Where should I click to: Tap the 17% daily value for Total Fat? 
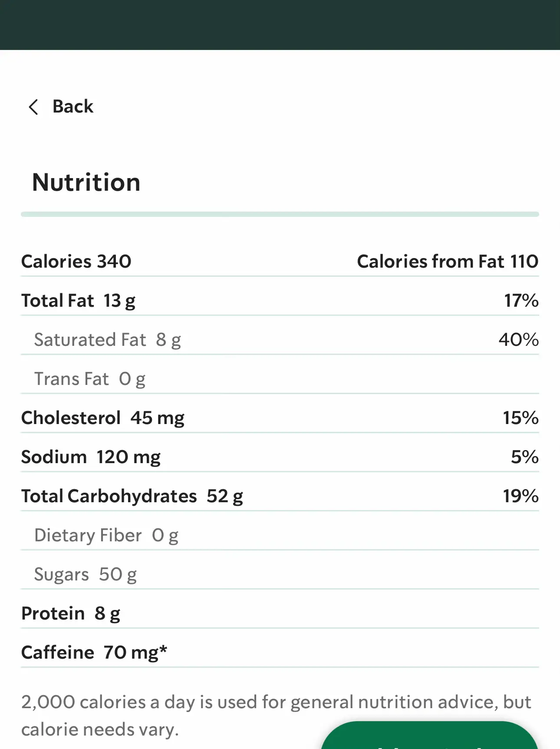click(521, 301)
